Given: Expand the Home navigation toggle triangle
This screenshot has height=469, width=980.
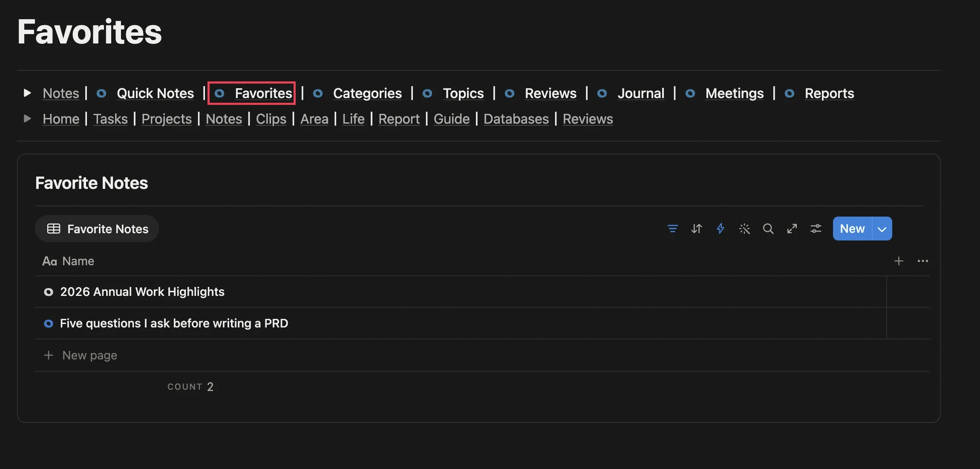Looking at the screenshot, I should click(27, 119).
